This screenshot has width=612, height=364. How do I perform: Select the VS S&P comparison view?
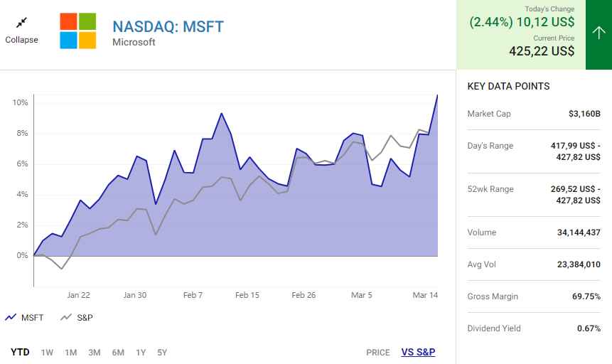pyautogui.click(x=418, y=352)
